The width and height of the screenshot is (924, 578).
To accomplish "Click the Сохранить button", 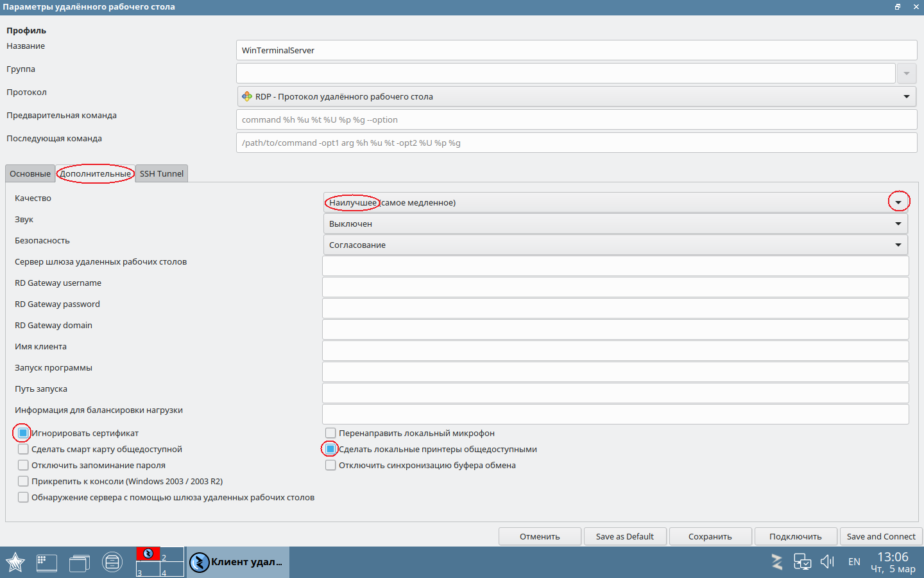I will point(710,536).
